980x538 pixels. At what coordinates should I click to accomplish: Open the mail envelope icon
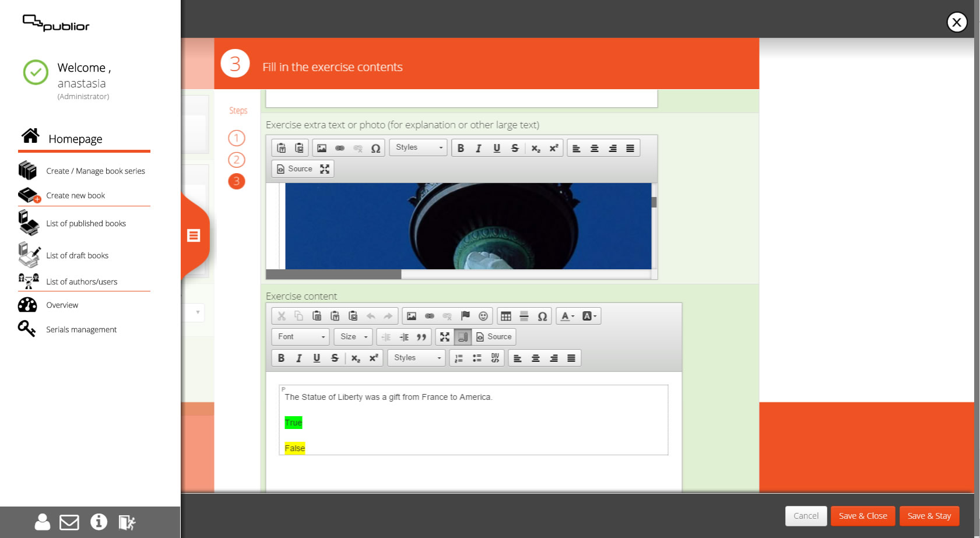[x=69, y=522]
